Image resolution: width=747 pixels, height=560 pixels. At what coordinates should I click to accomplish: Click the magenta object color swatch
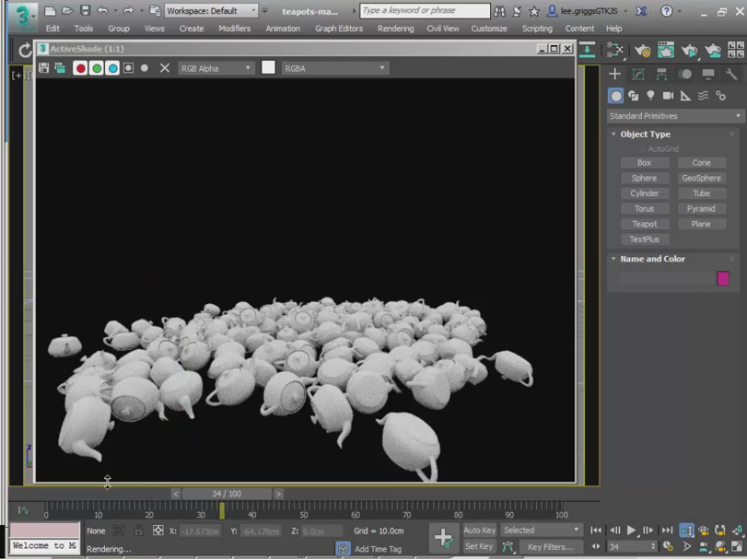(x=723, y=279)
